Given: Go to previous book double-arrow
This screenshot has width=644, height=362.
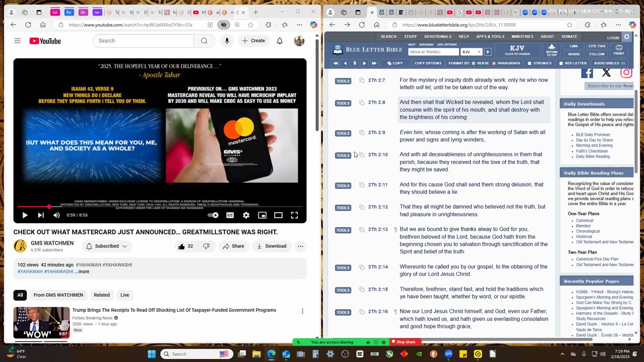Looking at the screenshot, I should [336, 63].
